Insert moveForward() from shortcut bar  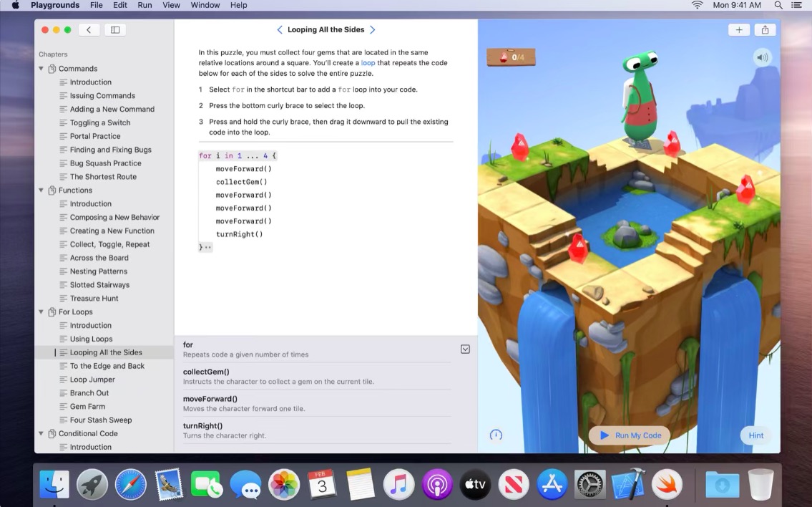316,402
